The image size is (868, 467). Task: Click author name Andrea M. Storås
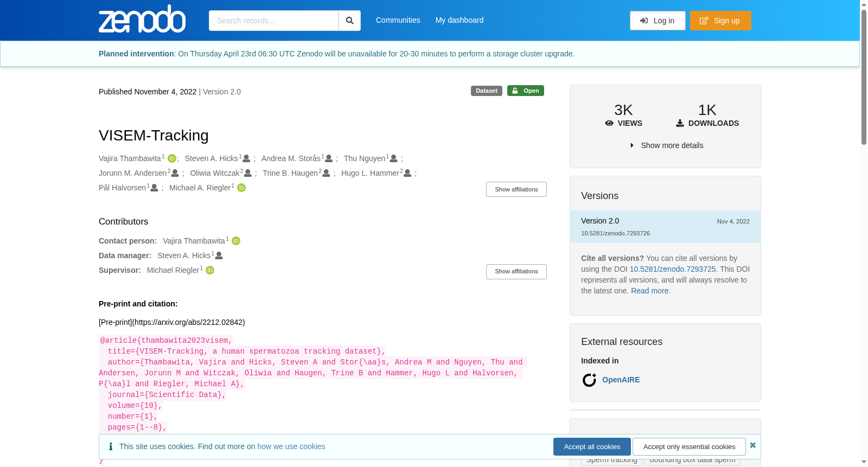(291, 158)
